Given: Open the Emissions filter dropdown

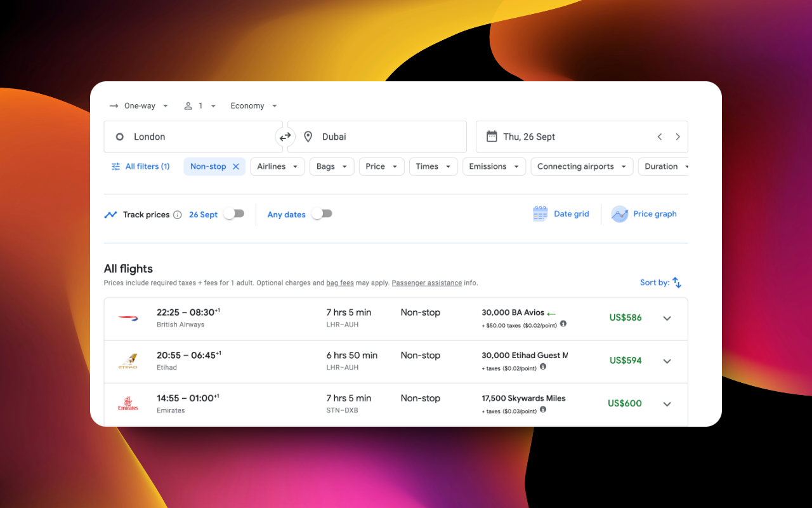Looking at the screenshot, I should click(494, 166).
